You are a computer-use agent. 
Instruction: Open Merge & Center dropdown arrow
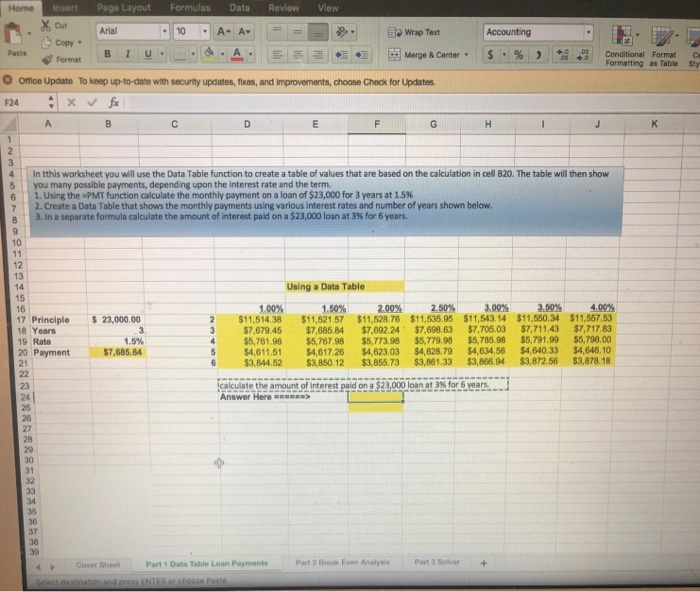point(467,54)
